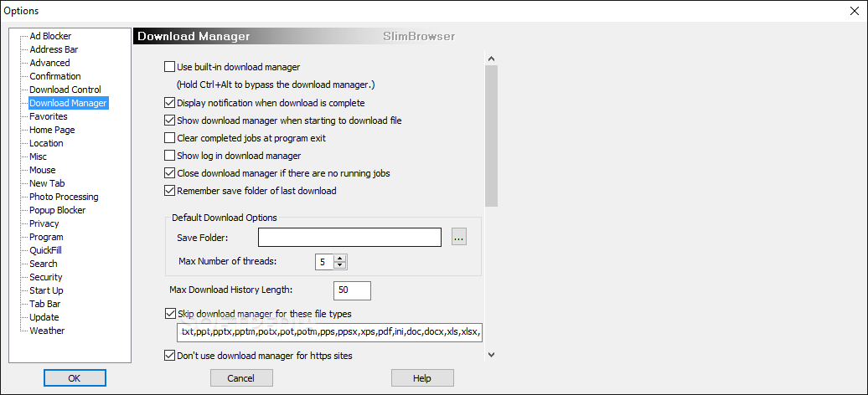The width and height of the screenshot is (868, 395).
Task: Uncheck Display notification when download is complete
Action: click(x=170, y=103)
